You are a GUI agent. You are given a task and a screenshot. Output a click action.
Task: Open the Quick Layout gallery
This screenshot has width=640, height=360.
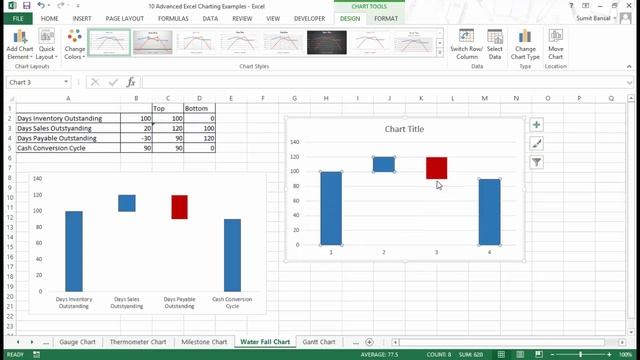47,45
